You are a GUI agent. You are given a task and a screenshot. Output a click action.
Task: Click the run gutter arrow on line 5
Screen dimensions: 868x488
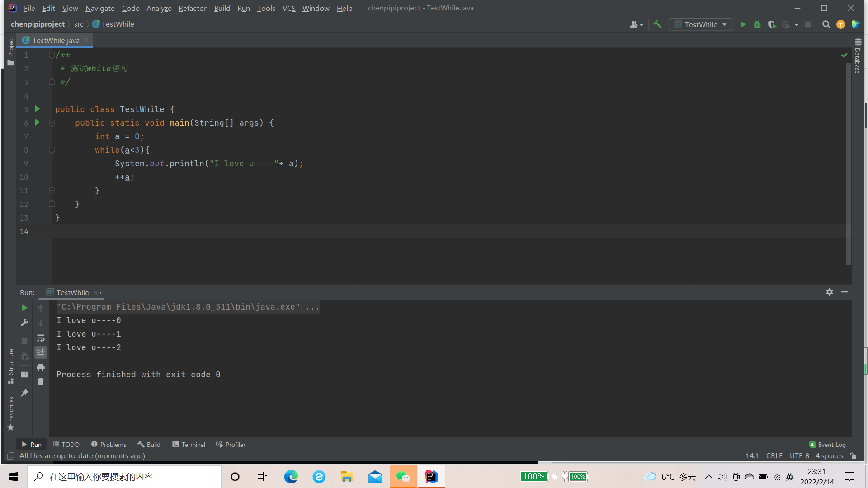click(38, 109)
